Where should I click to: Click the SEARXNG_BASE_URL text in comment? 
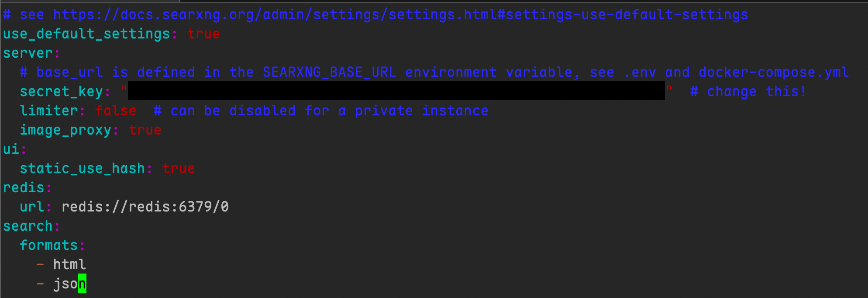click(x=330, y=73)
